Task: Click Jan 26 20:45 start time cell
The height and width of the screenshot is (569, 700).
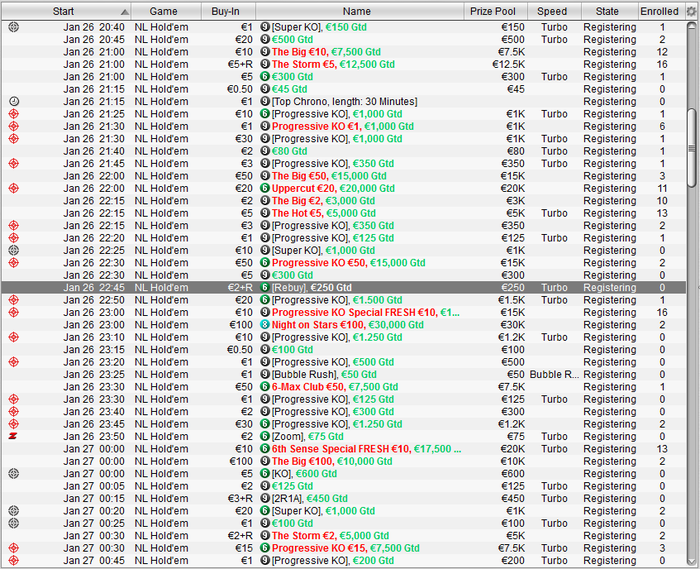Action: (x=94, y=40)
